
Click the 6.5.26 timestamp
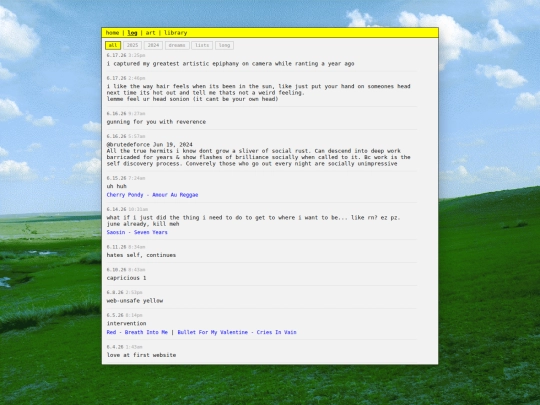coord(124,315)
